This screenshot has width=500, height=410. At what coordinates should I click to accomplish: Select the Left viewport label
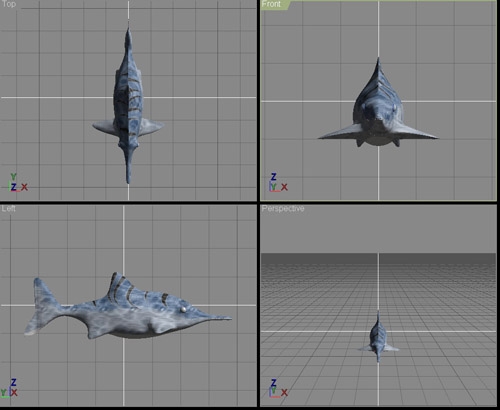[x=8, y=209]
